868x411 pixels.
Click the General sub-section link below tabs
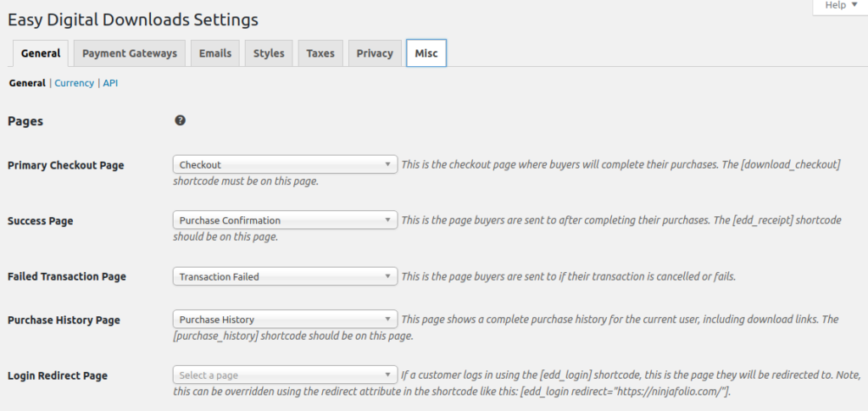click(x=27, y=83)
